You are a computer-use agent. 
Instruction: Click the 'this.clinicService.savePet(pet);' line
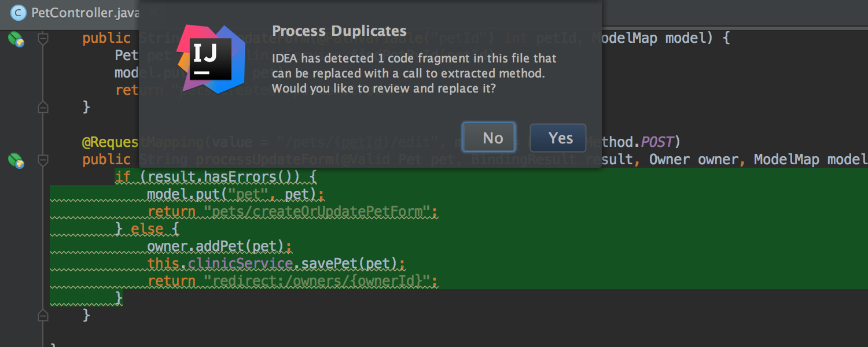(277, 264)
